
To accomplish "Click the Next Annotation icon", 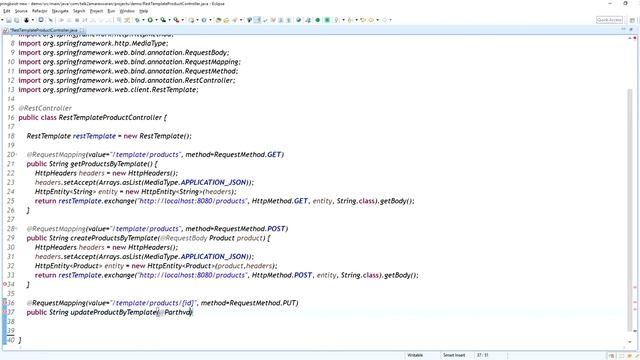I will pyautogui.click(x=336, y=20).
